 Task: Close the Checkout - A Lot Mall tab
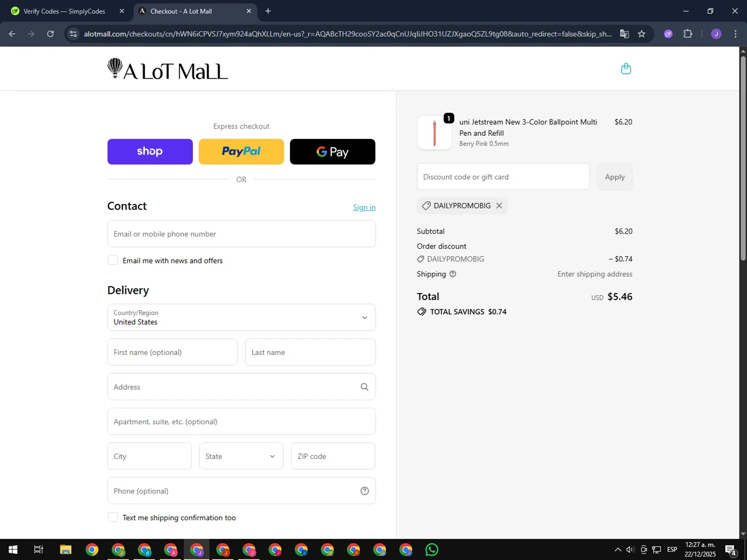pyautogui.click(x=249, y=11)
